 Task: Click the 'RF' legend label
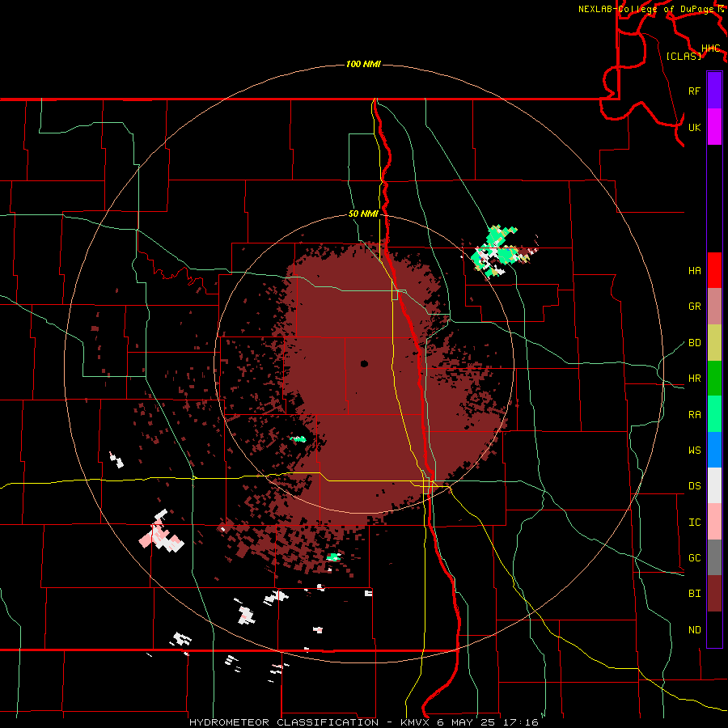pos(694,91)
